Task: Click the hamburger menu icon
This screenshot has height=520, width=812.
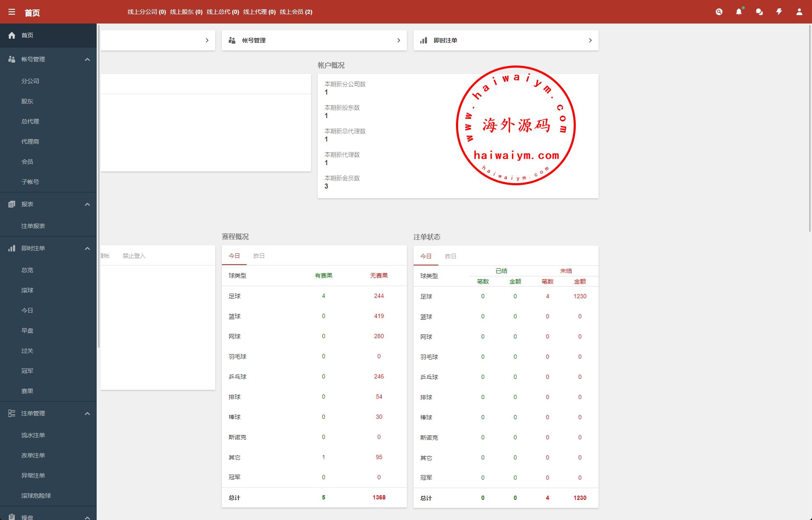Action: point(12,12)
